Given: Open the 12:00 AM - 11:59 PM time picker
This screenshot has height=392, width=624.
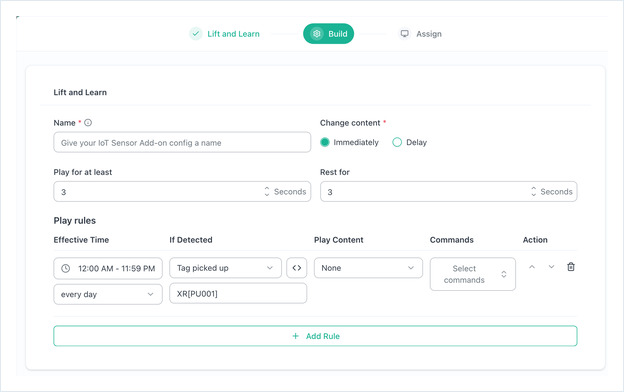Looking at the screenshot, I should pyautogui.click(x=108, y=268).
